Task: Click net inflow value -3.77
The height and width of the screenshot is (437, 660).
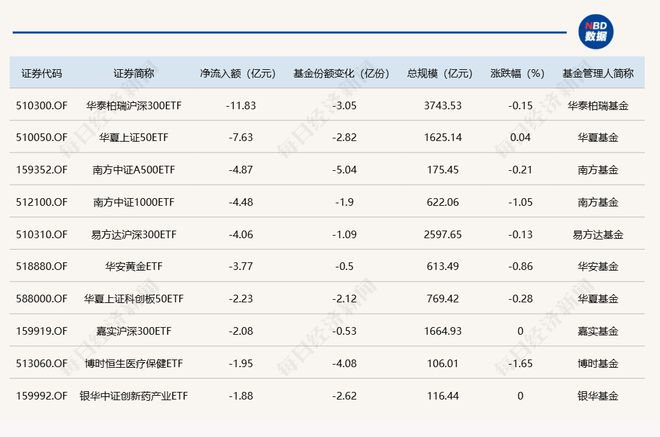Action: 241,266
